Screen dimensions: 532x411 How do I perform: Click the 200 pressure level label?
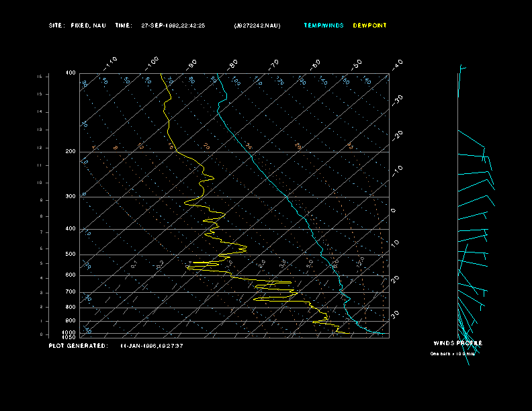(71, 152)
